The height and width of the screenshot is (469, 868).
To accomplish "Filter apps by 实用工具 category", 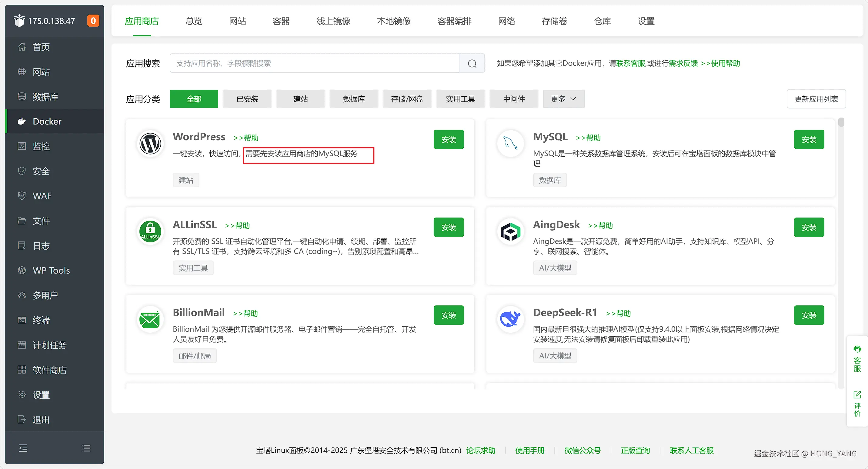I will [x=460, y=99].
